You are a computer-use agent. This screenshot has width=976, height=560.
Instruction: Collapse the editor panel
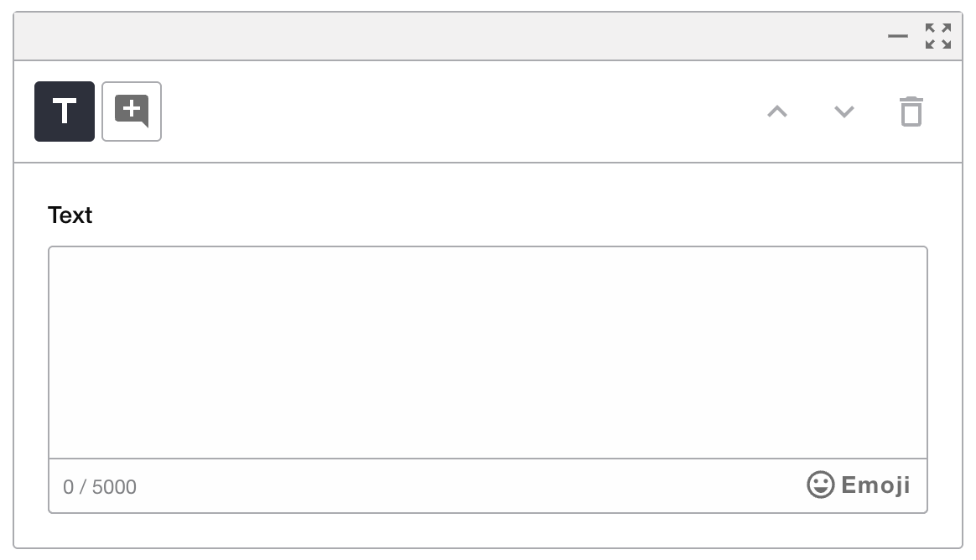898,37
